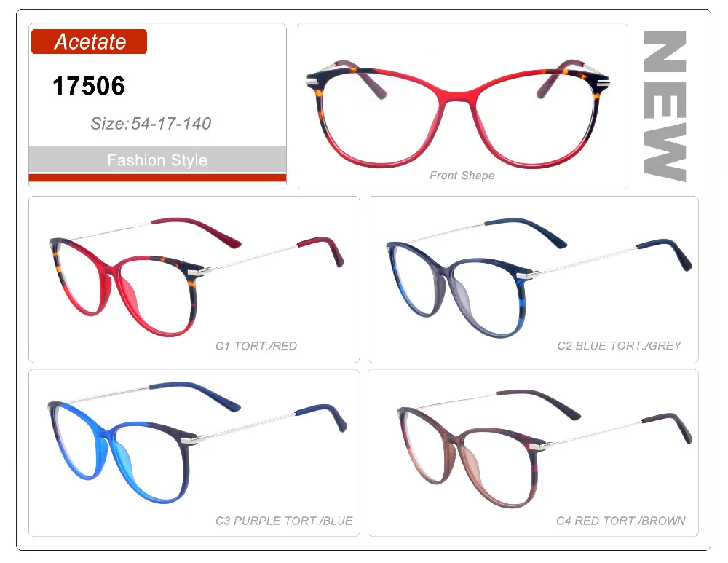Screen dimensions: 728x563
Task: Click the C1 TORT./RED caption
Action: (x=256, y=346)
